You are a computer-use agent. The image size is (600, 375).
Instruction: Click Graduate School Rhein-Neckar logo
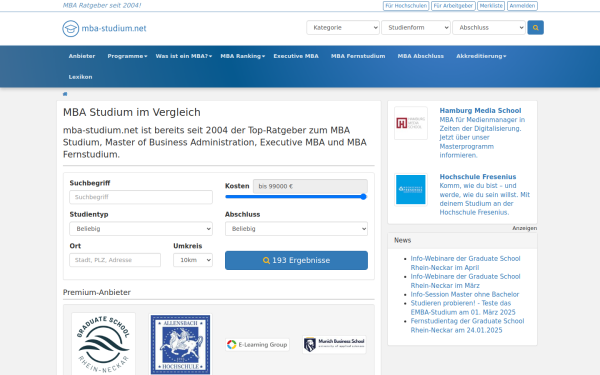tap(103, 344)
